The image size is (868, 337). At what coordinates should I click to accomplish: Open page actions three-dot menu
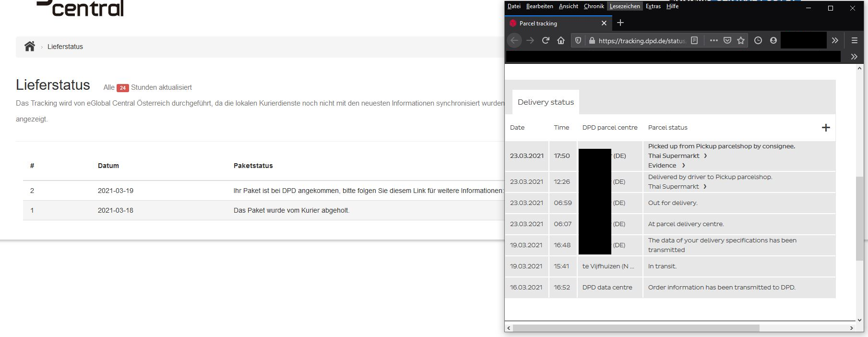[714, 41]
